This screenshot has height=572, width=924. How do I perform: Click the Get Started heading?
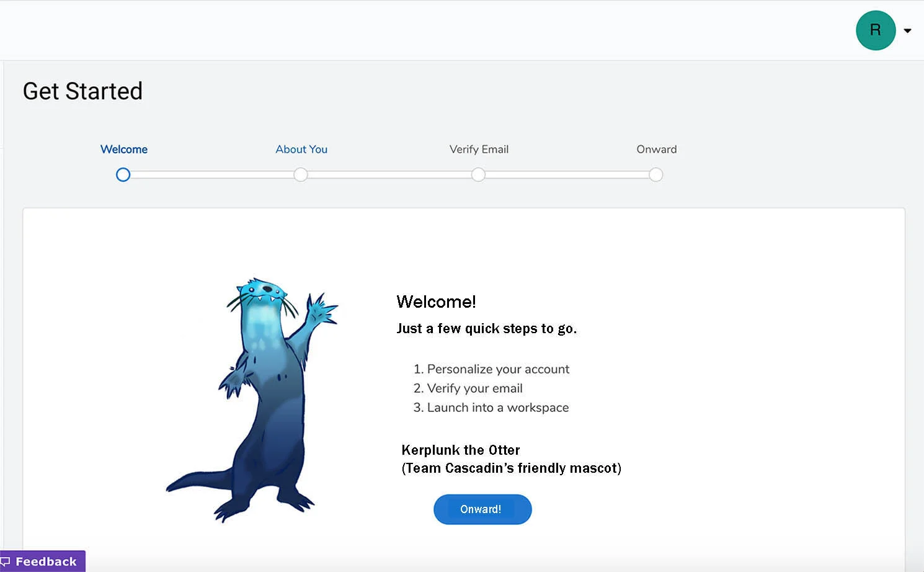(x=82, y=91)
